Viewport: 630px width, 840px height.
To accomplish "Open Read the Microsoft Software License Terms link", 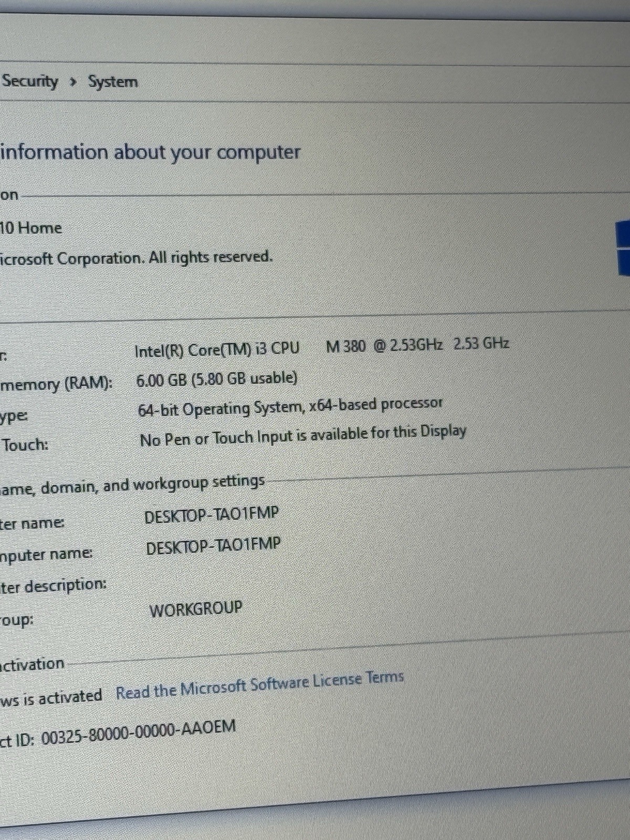I will [x=260, y=685].
